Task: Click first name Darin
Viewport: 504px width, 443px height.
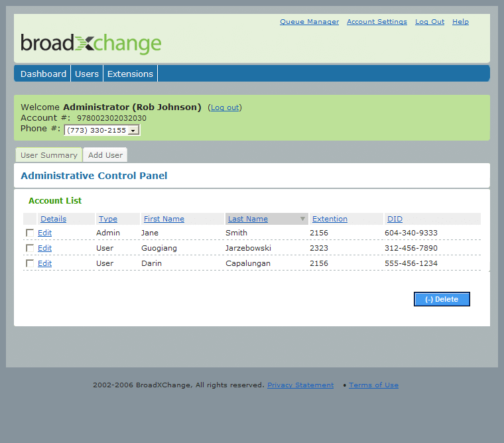Action: coord(151,263)
